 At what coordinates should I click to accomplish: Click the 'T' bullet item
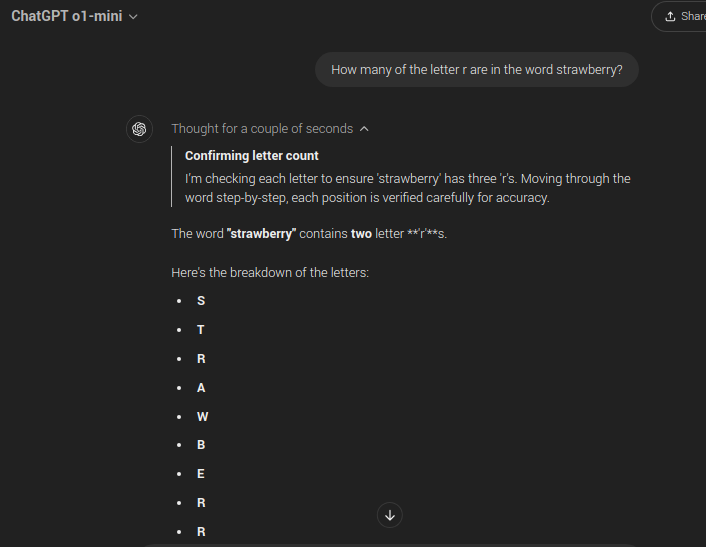point(201,330)
